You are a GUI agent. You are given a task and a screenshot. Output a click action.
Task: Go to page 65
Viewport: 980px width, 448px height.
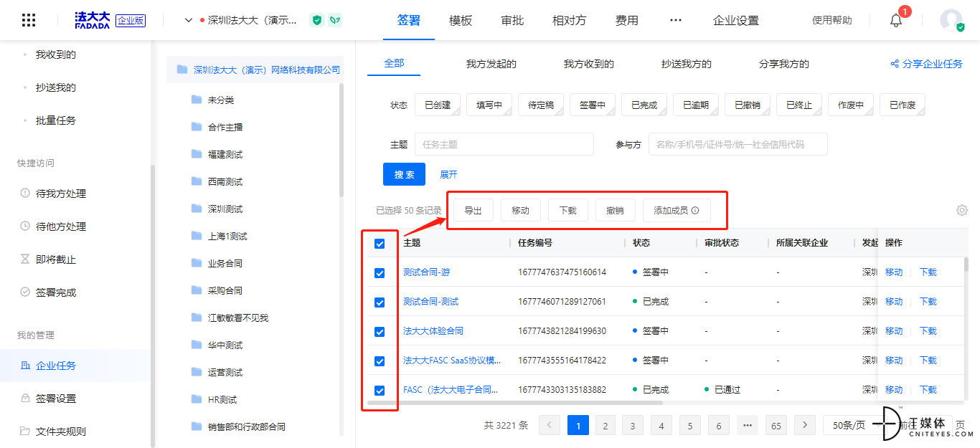(x=776, y=425)
